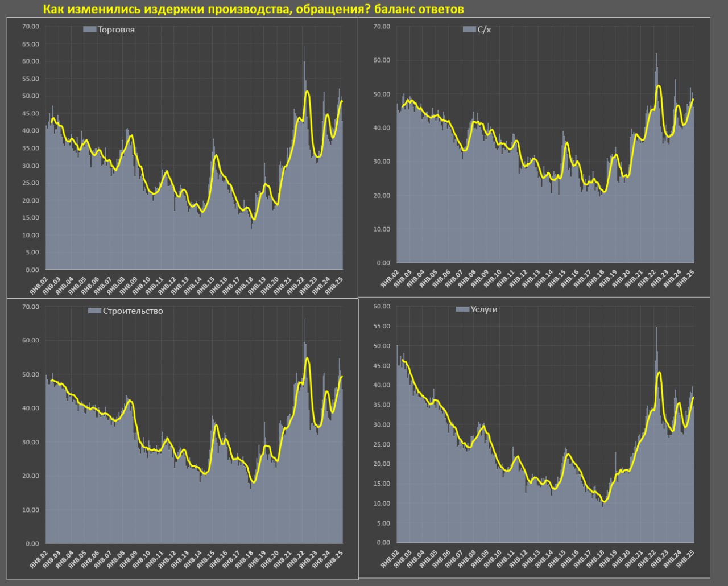
Task: Select the Строительство legend label
Action: coord(133,311)
